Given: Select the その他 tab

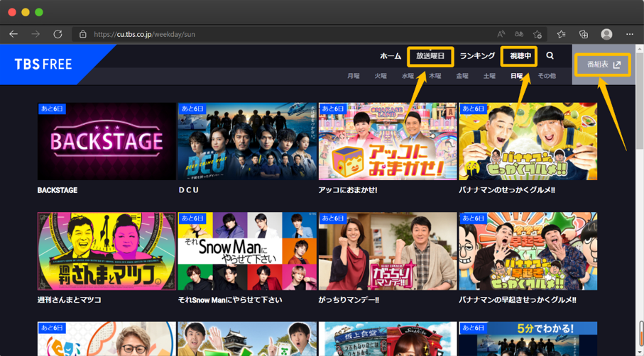Looking at the screenshot, I should 547,76.
